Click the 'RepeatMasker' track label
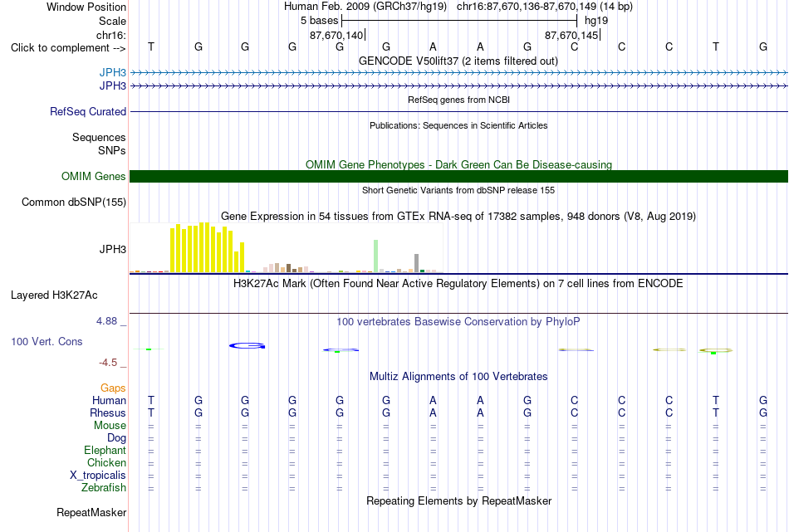The height and width of the screenshot is (532, 789). 91,512
